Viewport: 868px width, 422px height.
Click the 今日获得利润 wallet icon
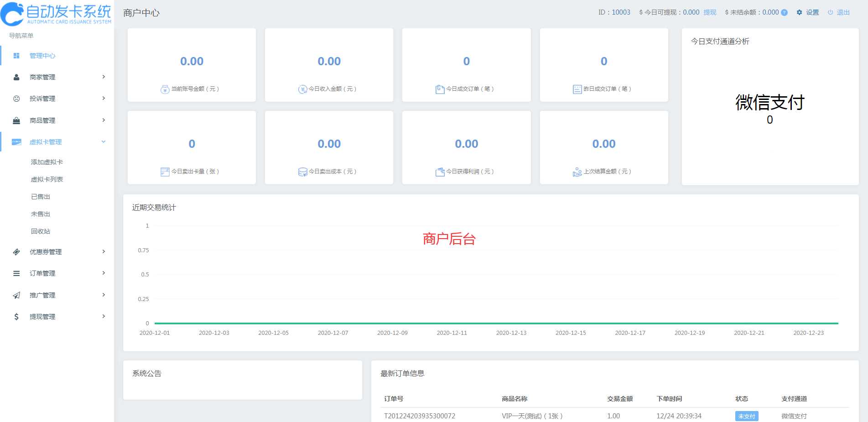[x=440, y=172]
